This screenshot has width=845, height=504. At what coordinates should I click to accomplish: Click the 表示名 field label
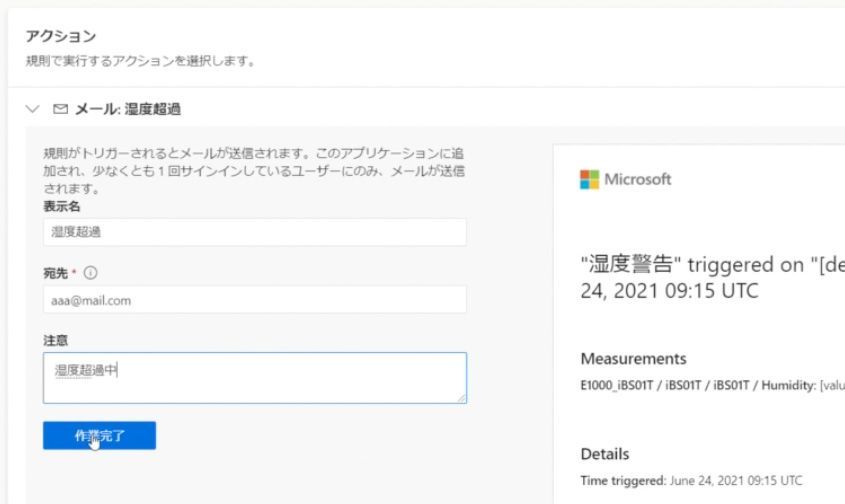tap(62, 206)
